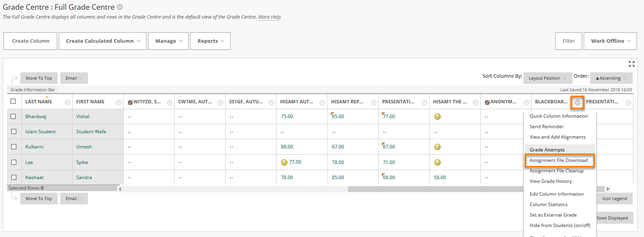The height and width of the screenshot is (237, 644).
Task: Click the horizontal grid scrollbar thumb
Action: (x=436, y=189)
